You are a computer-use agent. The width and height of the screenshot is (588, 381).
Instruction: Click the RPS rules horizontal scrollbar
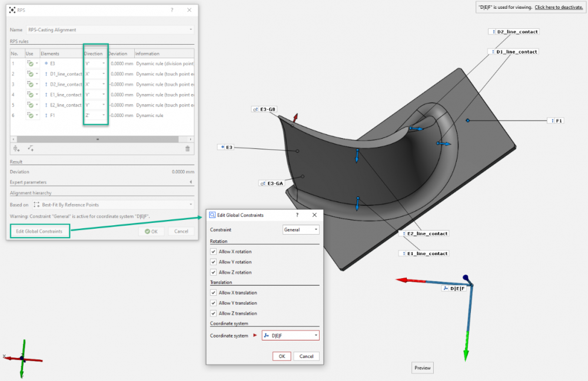[97, 139]
